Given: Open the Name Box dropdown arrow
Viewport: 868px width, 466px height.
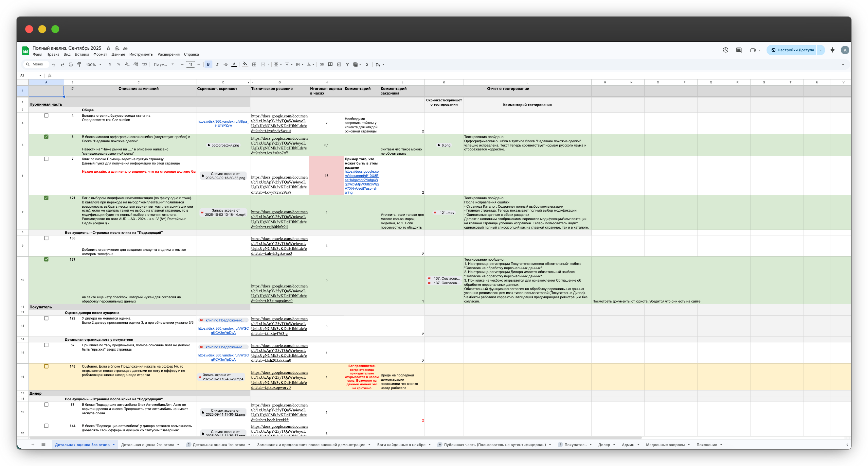Looking at the screenshot, I should 41,76.
